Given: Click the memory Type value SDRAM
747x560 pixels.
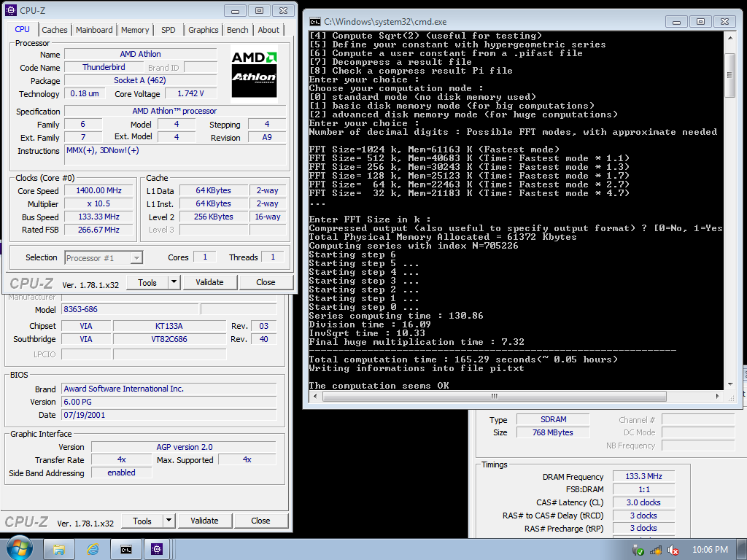Looking at the screenshot, I should 553,419.
